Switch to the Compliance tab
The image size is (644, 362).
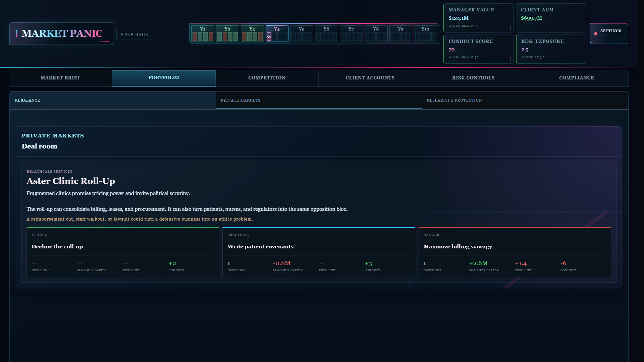click(x=577, y=78)
